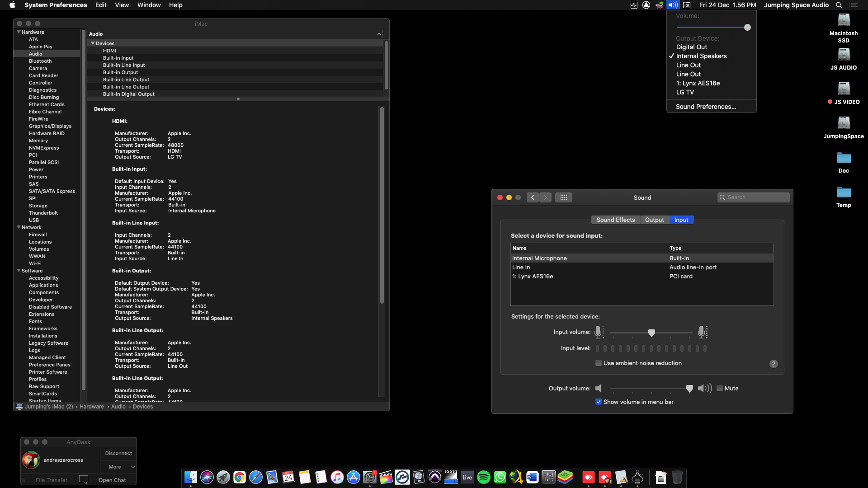Open the Help question mark button
The height and width of the screenshot is (488, 868).
point(774,364)
